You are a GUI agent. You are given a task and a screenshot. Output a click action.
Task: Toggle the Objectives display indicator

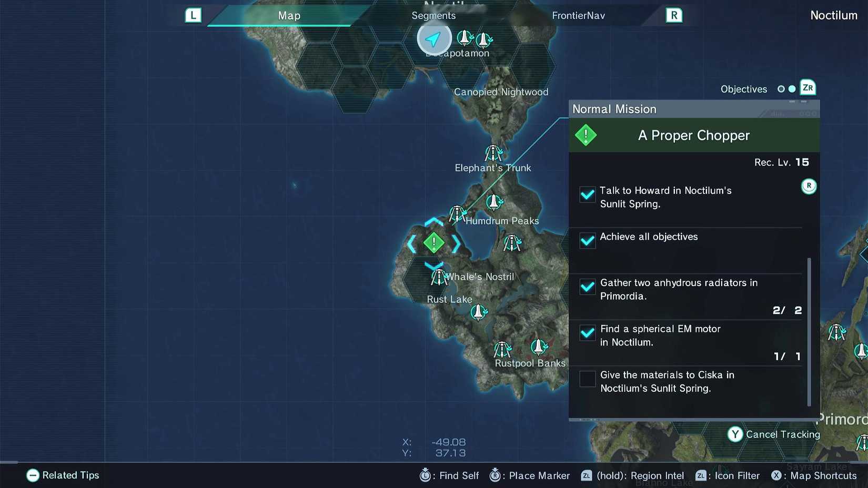coord(788,88)
